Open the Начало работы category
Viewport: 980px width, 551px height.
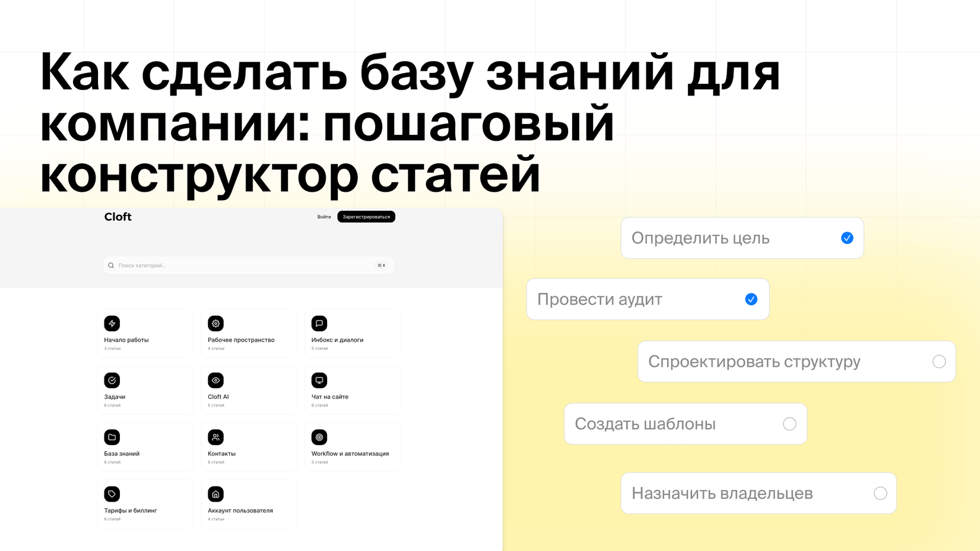point(145,333)
